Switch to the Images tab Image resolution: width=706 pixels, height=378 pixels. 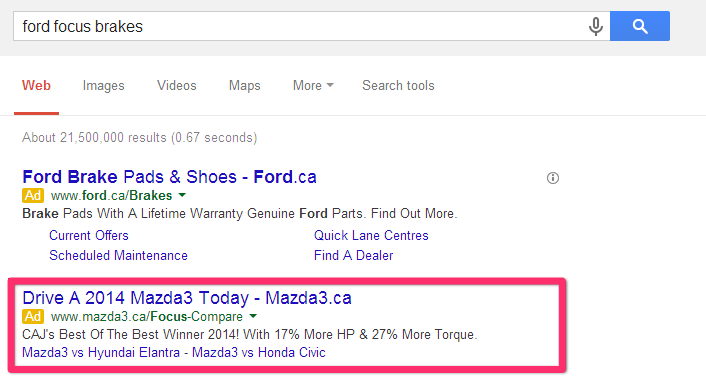104,86
